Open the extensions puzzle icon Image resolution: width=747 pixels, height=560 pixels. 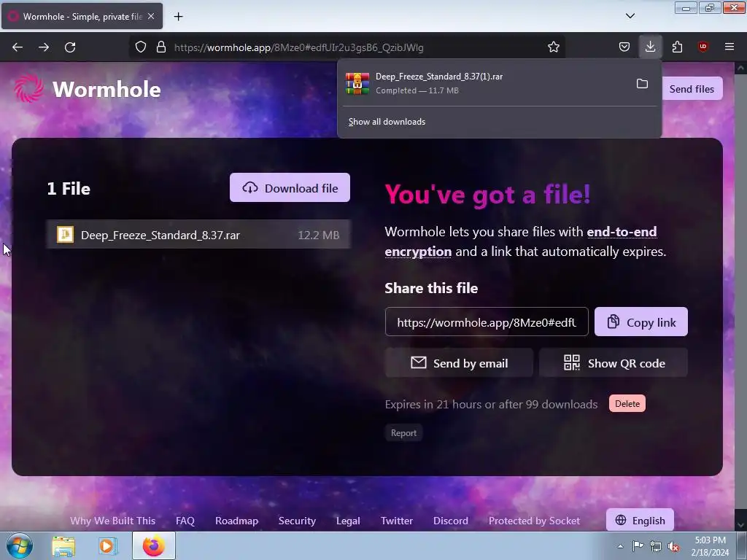[677, 47]
